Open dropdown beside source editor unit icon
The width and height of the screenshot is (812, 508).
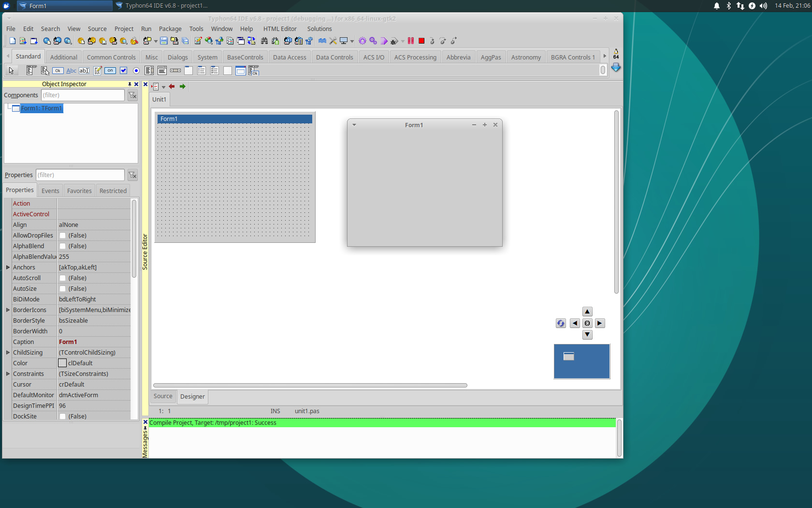click(163, 87)
